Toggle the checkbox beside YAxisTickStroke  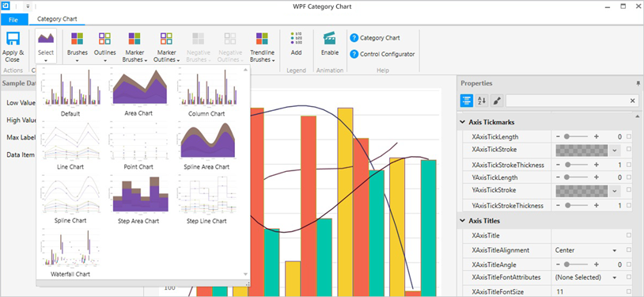pos(629,190)
